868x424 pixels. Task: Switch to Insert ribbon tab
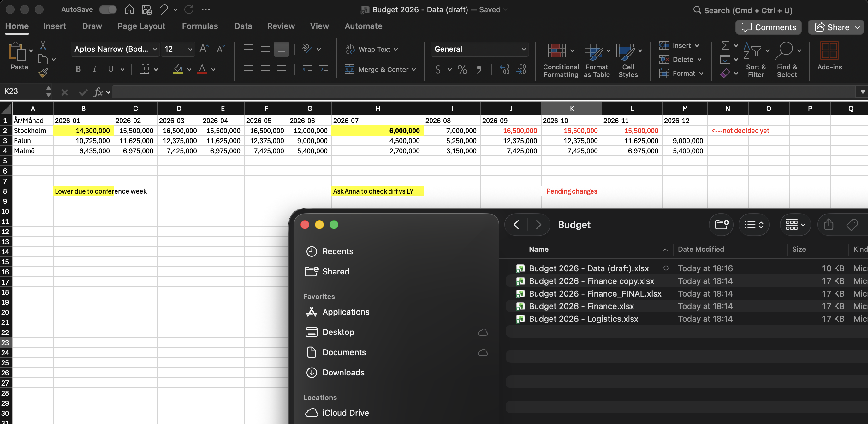(55, 26)
